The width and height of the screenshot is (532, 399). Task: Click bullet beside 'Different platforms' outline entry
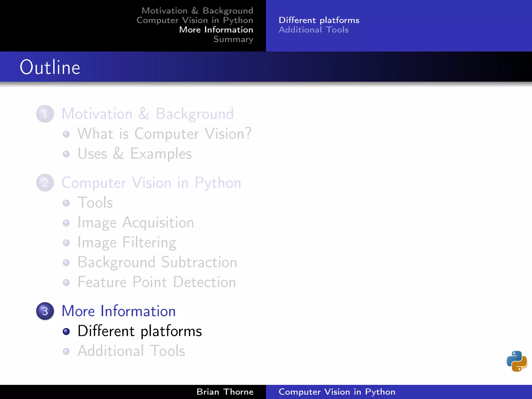tap(66, 331)
